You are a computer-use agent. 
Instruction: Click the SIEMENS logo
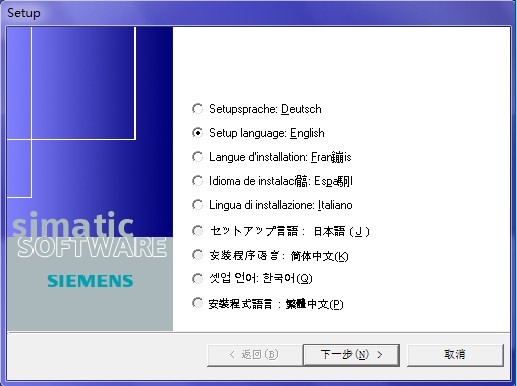pos(90,281)
